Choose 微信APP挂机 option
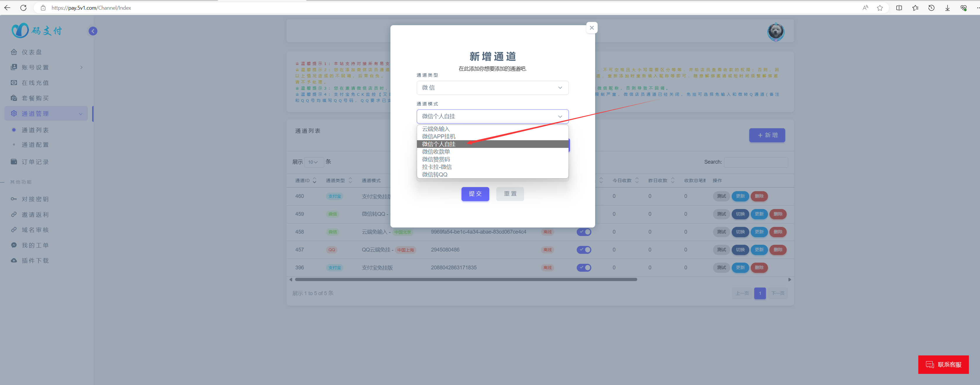The height and width of the screenshot is (385, 980). 492,136
